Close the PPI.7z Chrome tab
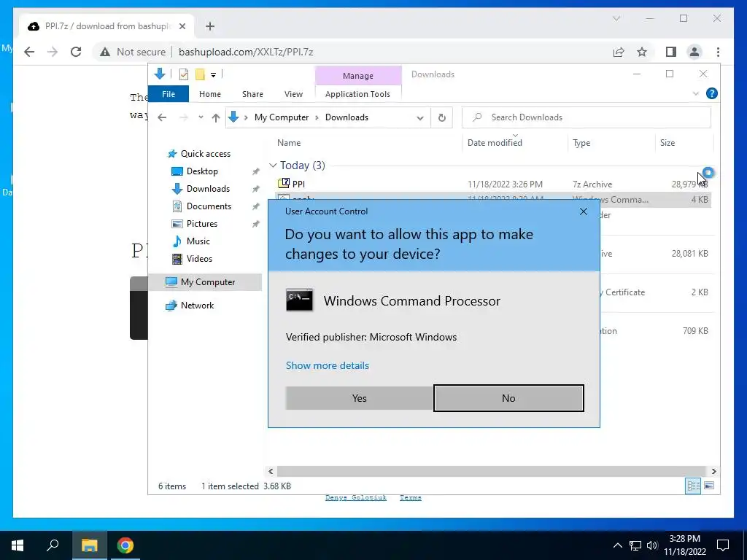 pyautogui.click(x=182, y=26)
